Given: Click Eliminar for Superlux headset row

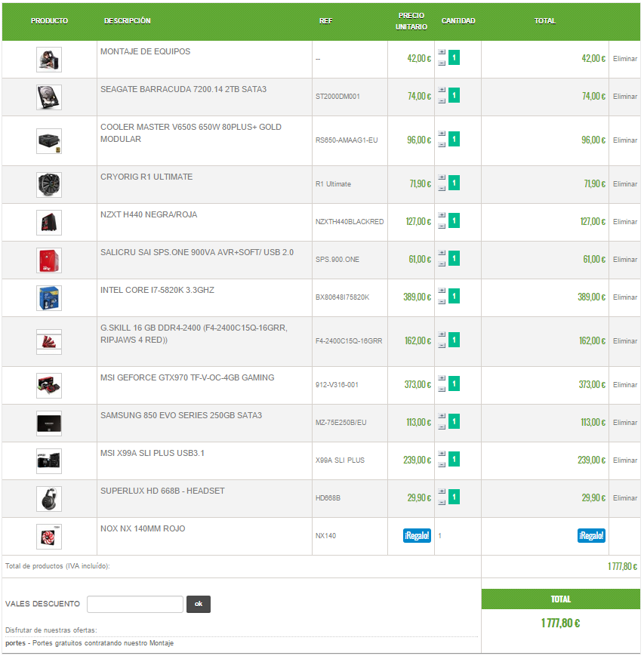Looking at the screenshot, I should coord(625,498).
